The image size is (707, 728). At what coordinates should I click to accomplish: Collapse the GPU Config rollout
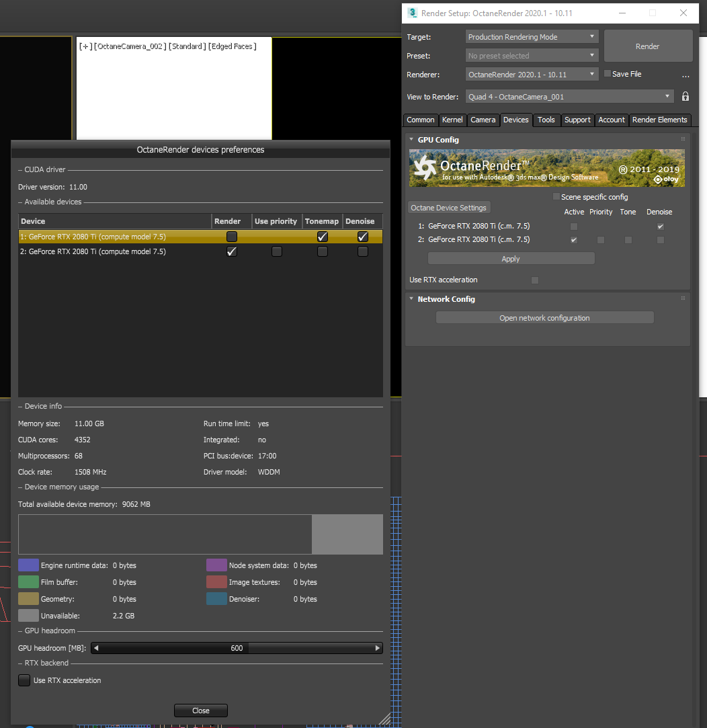pyautogui.click(x=411, y=139)
